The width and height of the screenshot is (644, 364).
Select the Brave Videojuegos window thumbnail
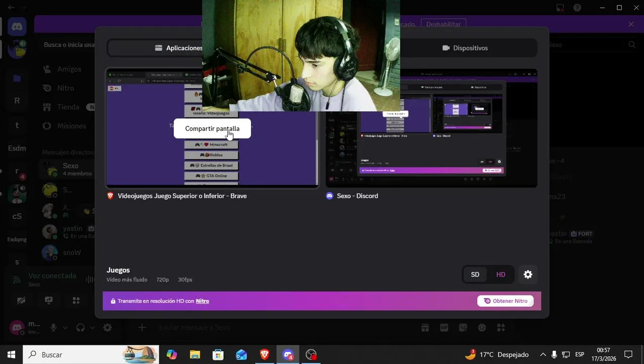[212, 128]
